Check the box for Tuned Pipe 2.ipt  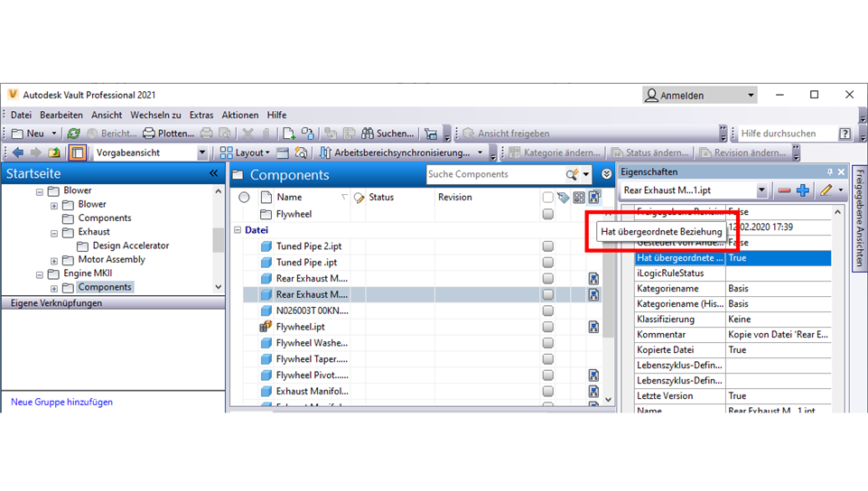[x=547, y=246]
